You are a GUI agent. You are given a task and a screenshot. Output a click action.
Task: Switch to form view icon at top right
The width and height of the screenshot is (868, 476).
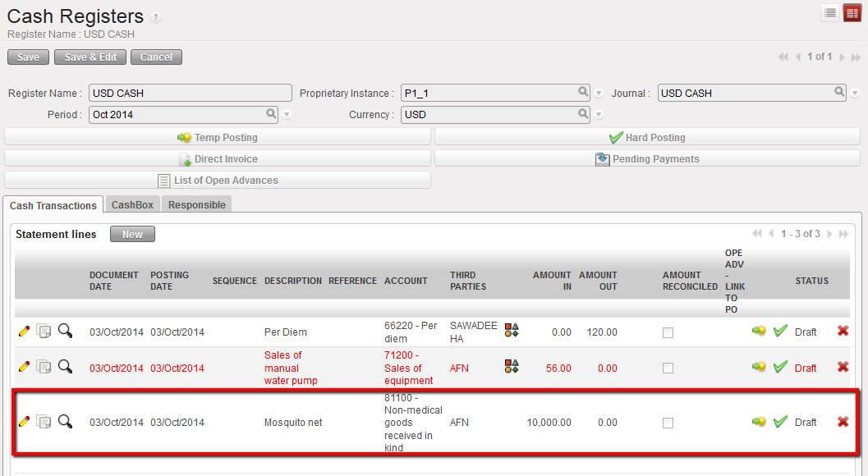pyautogui.click(x=852, y=14)
